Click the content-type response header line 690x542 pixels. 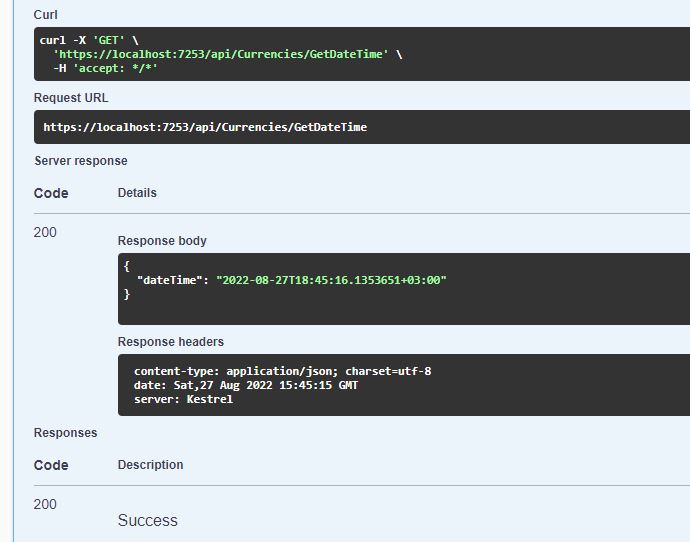click(282, 371)
